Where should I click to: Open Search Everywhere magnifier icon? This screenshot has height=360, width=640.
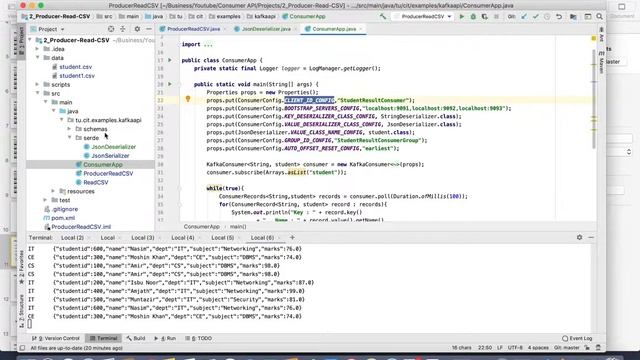tap(599, 17)
